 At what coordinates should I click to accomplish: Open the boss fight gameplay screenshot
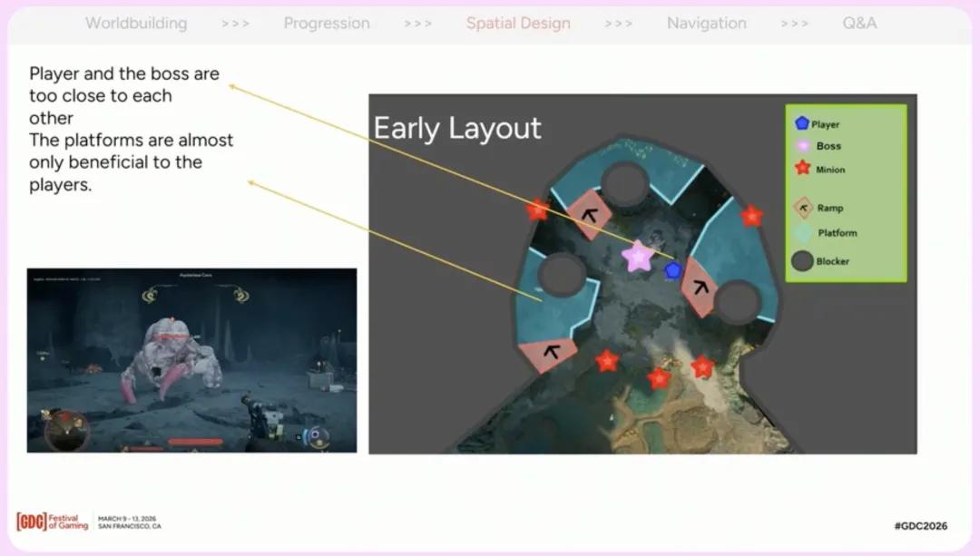pos(191,360)
